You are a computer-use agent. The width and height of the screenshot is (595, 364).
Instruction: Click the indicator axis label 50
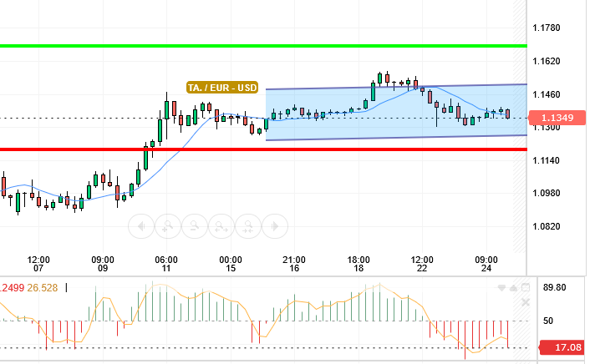[x=548, y=321]
